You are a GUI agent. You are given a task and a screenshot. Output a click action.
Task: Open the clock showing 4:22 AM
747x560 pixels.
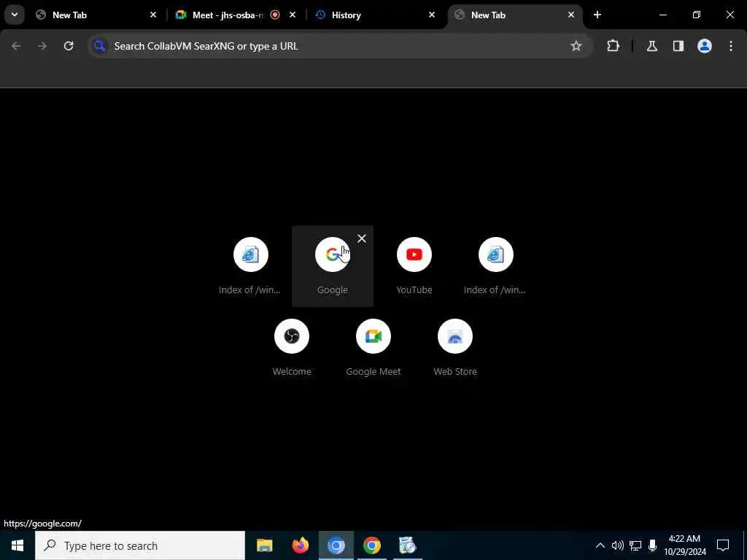click(685, 545)
